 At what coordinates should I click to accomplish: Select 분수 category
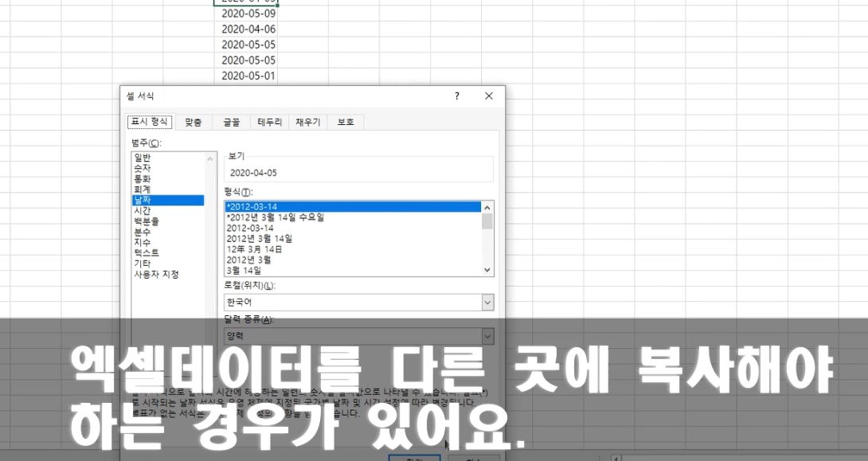point(168,232)
